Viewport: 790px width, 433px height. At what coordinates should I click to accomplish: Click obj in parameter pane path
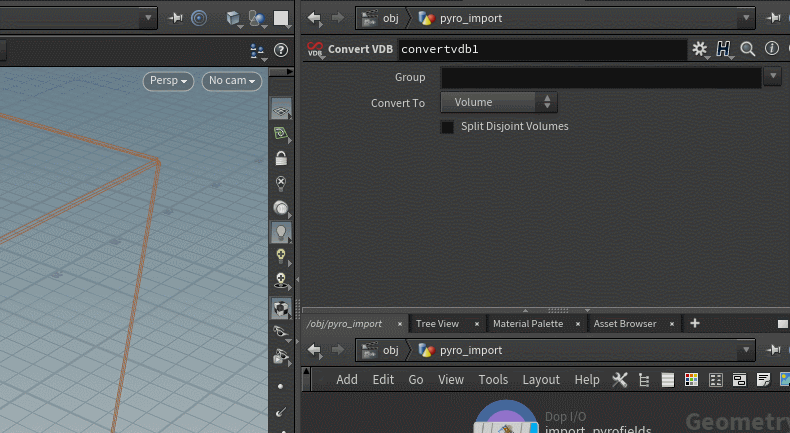click(380, 19)
